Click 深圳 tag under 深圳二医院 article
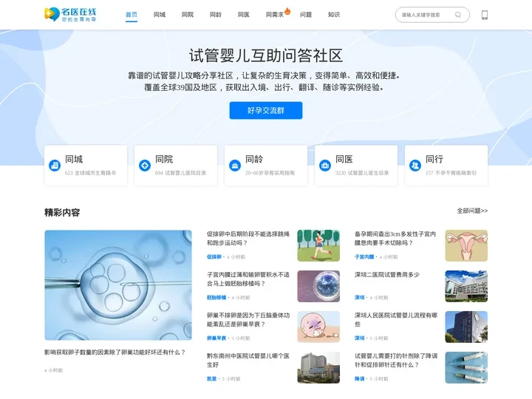Screen dimensions: 532x399 [359, 298]
